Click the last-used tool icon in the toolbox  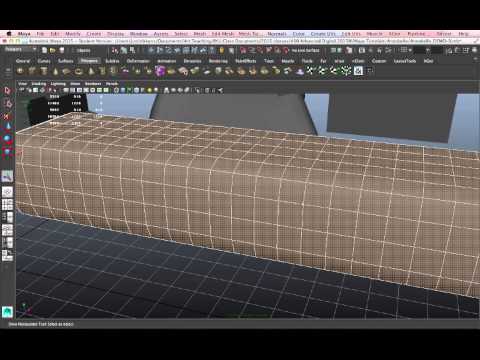coord(7,176)
